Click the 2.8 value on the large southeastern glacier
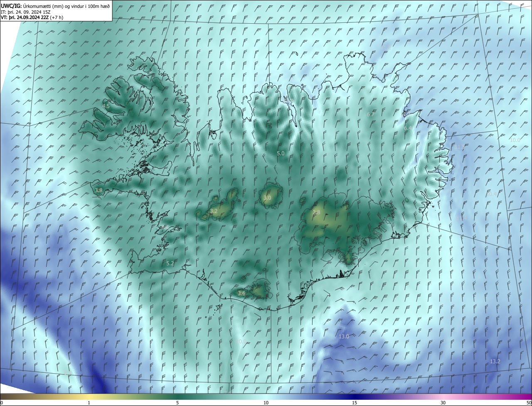The width and height of the screenshot is (532, 406). 316,213
